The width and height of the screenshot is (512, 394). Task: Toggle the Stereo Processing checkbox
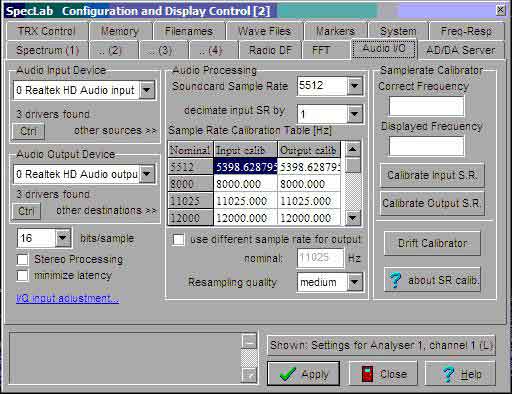(23, 259)
